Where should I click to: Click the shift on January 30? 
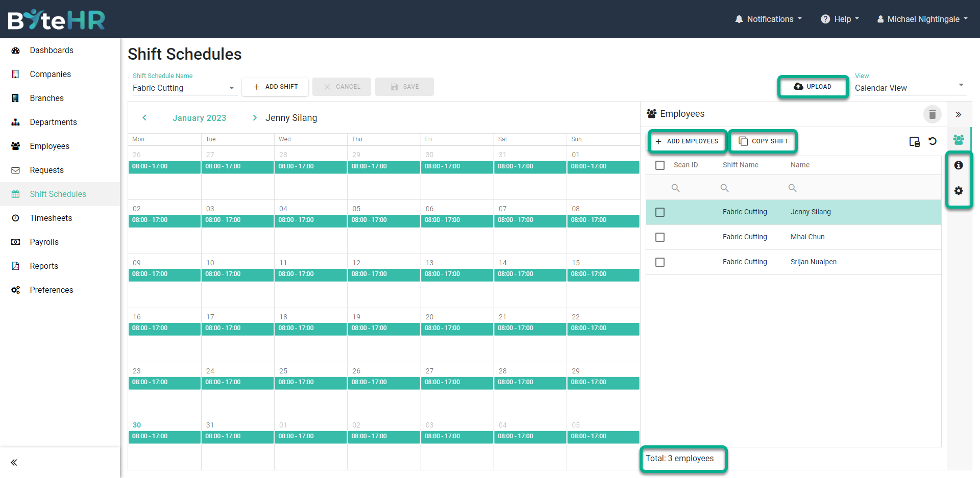tap(164, 437)
